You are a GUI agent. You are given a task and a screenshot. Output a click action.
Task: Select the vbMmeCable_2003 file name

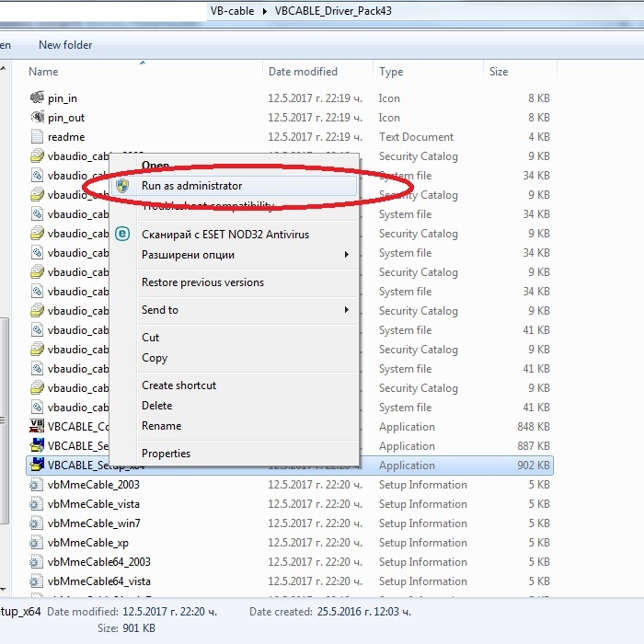(x=94, y=485)
